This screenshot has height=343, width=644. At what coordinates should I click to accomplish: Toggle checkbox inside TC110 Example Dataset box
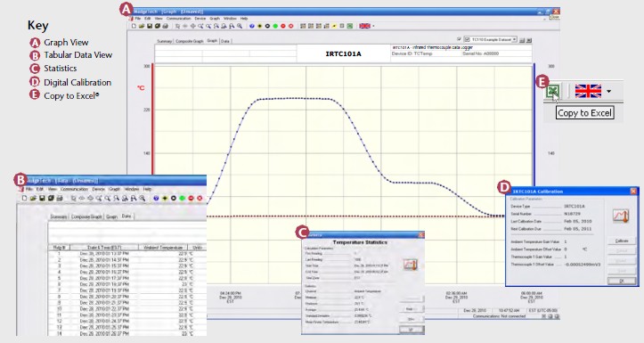[x=467, y=39]
